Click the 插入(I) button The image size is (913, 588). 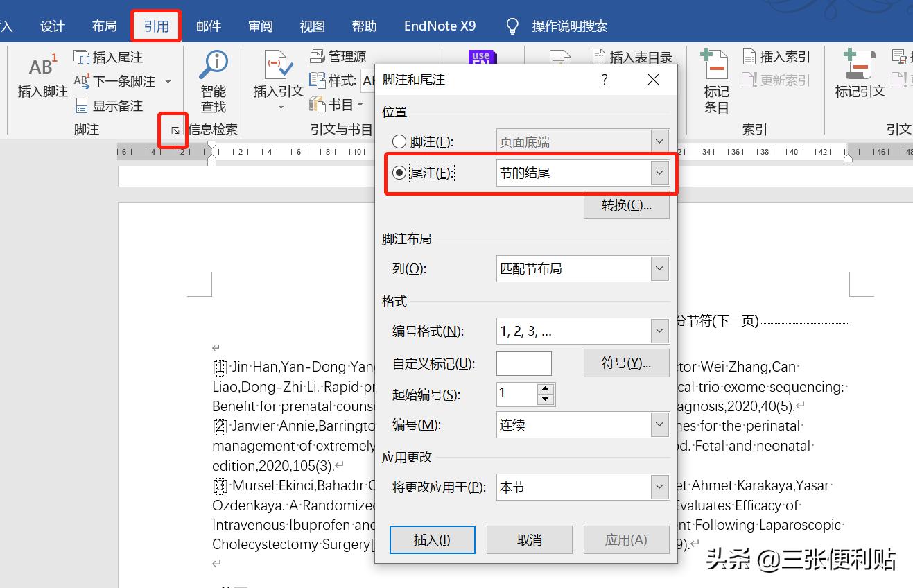432,539
